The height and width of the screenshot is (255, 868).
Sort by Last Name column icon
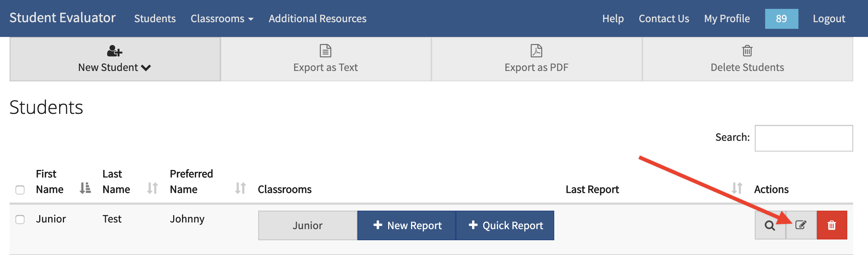click(x=152, y=188)
